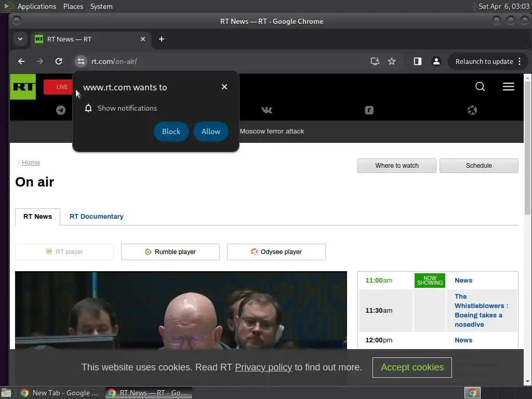View site information icon in the address bar

81,61
